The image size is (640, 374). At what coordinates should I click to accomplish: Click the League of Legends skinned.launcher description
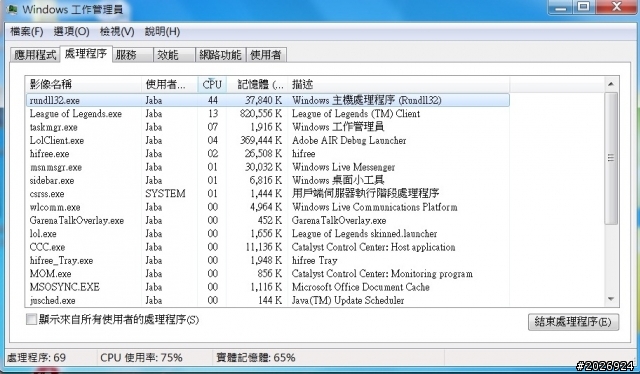(x=364, y=234)
